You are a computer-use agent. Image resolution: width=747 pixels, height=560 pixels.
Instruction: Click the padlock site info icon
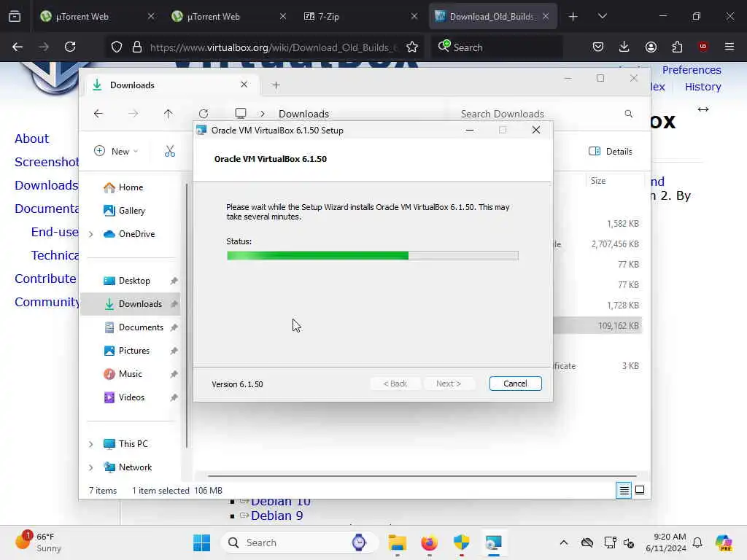pyautogui.click(x=137, y=47)
